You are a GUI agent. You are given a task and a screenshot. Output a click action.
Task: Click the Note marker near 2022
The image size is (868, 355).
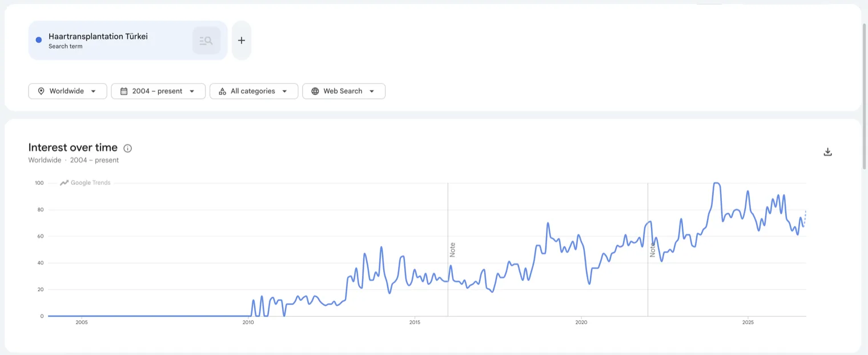[x=652, y=249]
